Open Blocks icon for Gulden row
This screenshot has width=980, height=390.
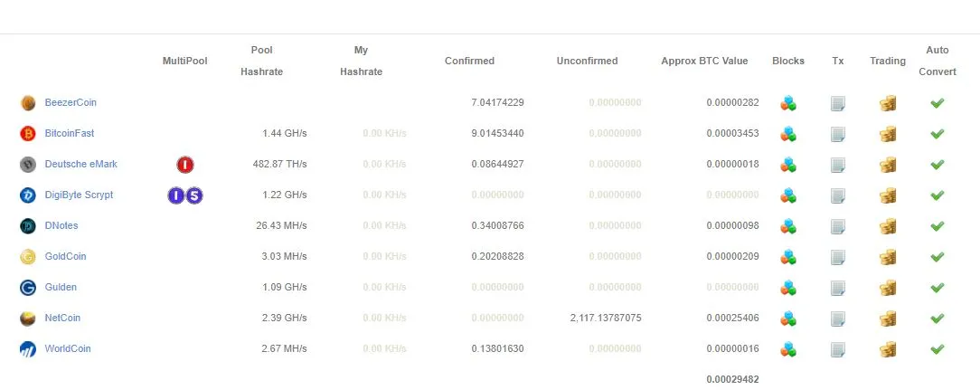(x=788, y=288)
